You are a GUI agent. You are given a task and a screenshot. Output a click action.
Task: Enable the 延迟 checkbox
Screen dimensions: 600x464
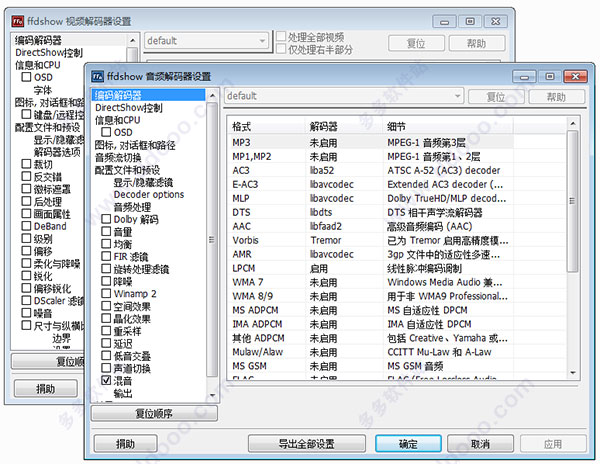point(106,343)
